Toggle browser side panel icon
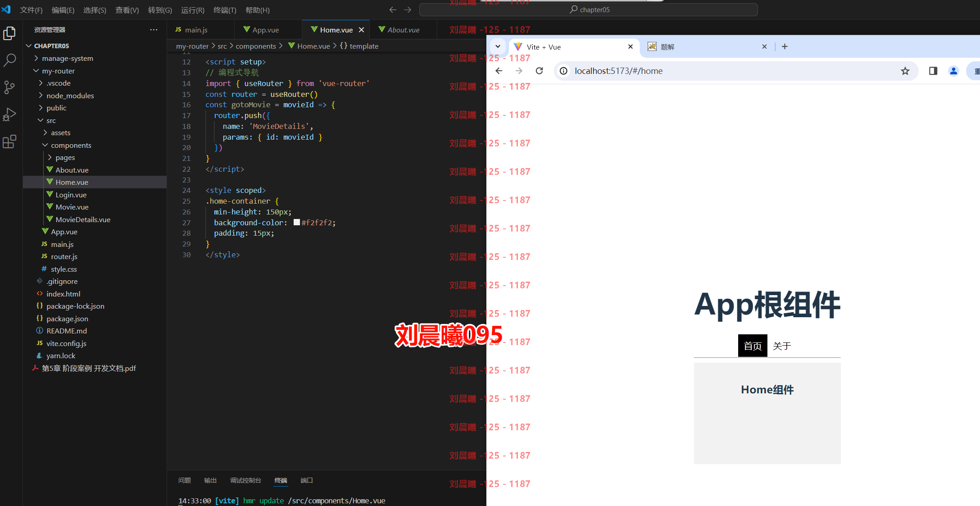 tap(933, 71)
